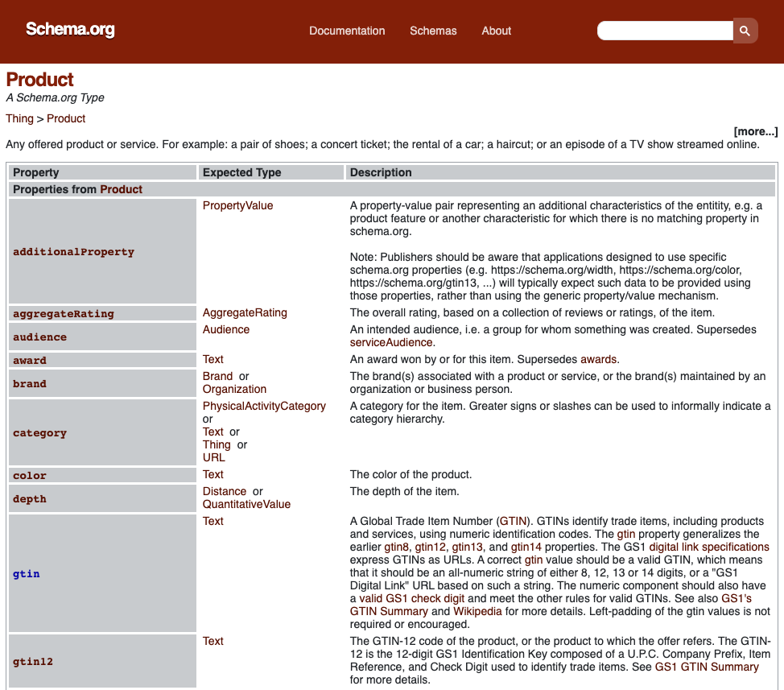This screenshot has height=690, width=784.
Task: Click the Product breadcrumb link
Action: pyautogui.click(x=66, y=118)
